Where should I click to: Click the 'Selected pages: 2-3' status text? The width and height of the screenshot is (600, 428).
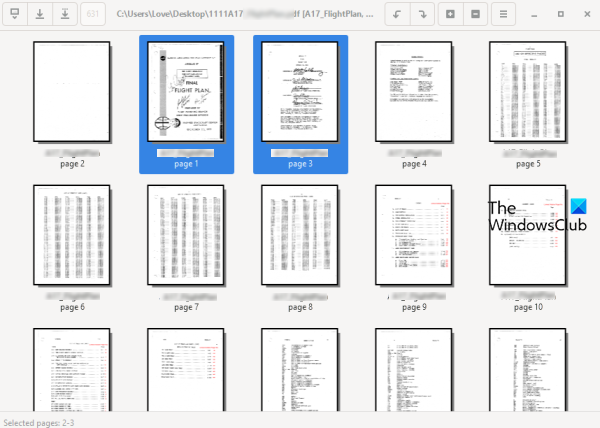pyautogui.click(x=39, y=423)
